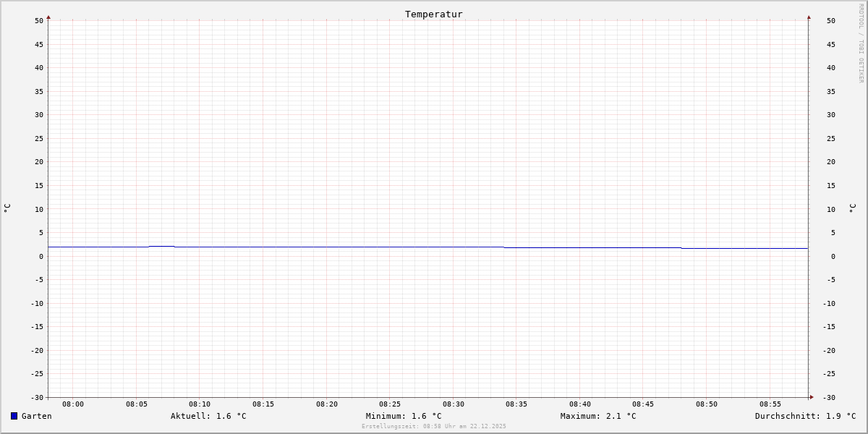The image size is (868, 434).
Task: Click the left °C axis unit label
Action: (x=7, y=208)
